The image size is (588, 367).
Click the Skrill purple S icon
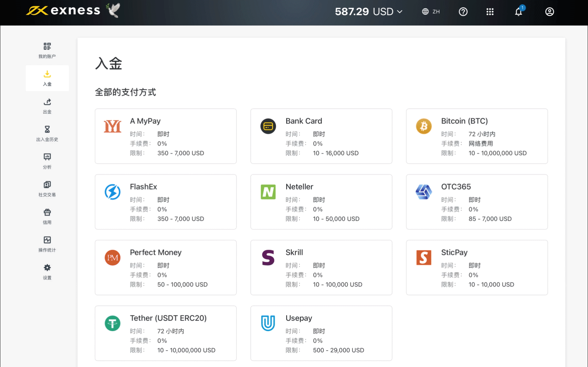tap(268, 258)
